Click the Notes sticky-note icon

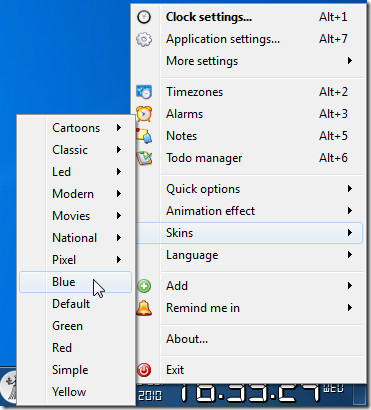pyautogui.click(x=144, y=136)
